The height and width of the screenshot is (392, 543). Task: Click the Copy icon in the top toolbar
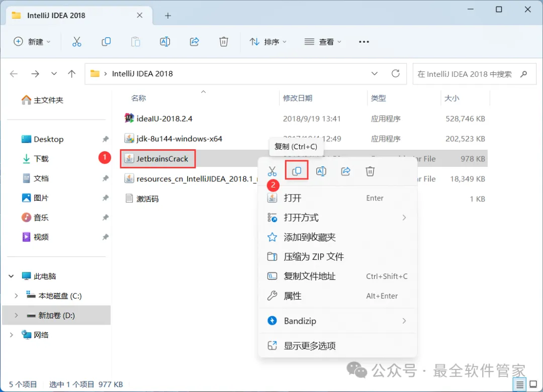pos(106,42)
